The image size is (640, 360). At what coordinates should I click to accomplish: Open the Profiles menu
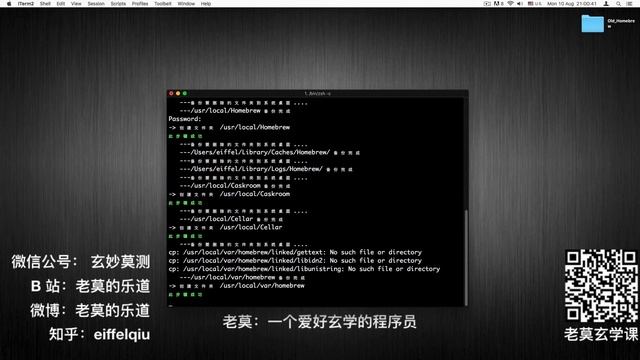coord(140,4)
